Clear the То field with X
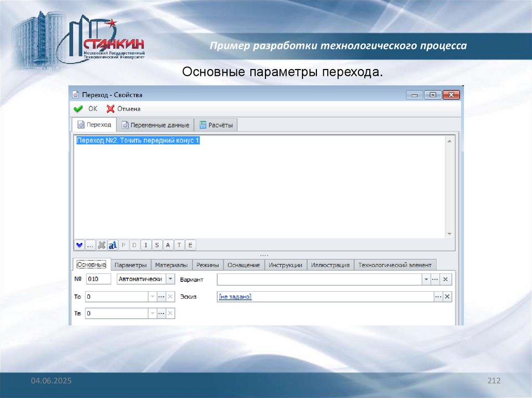This screenshot has width=532, height=398. (x=170, y=297)
